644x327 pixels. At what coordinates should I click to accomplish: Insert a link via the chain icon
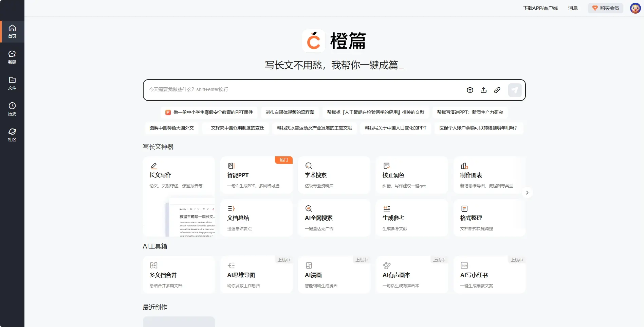[x=497, y=90]
